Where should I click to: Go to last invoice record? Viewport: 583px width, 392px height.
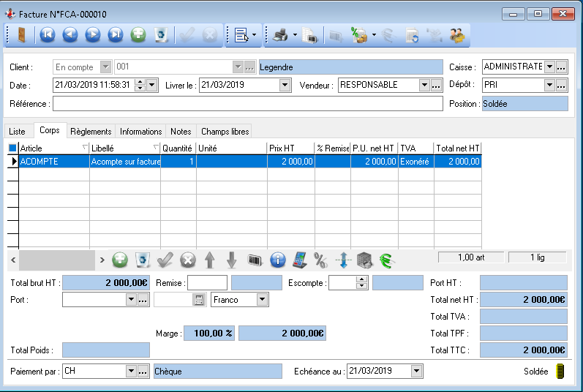coord(116,34)
